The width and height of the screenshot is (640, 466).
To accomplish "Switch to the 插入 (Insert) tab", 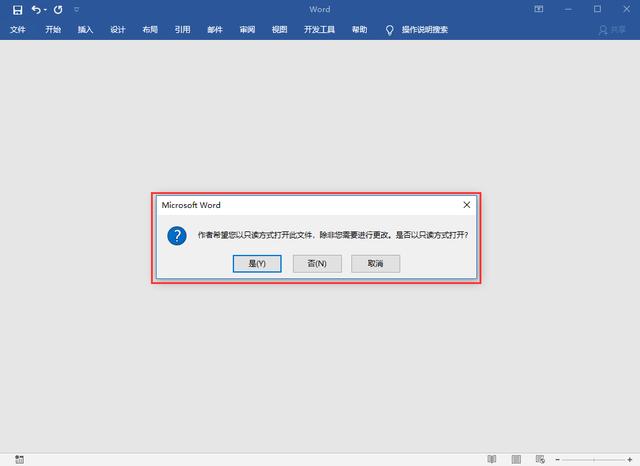I will [85, 29].
